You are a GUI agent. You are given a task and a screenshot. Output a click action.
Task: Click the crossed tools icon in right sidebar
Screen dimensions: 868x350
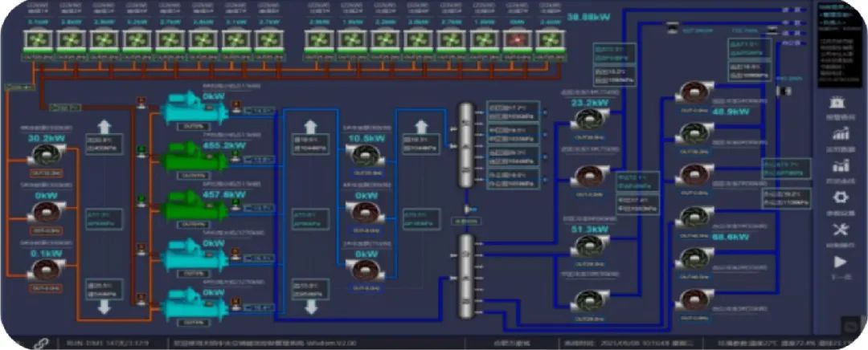pyautogui.click(x=841, y=229)
